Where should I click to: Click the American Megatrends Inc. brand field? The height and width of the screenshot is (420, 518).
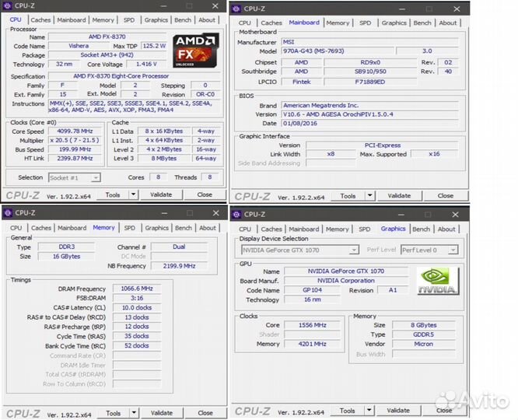coord(369,106)
